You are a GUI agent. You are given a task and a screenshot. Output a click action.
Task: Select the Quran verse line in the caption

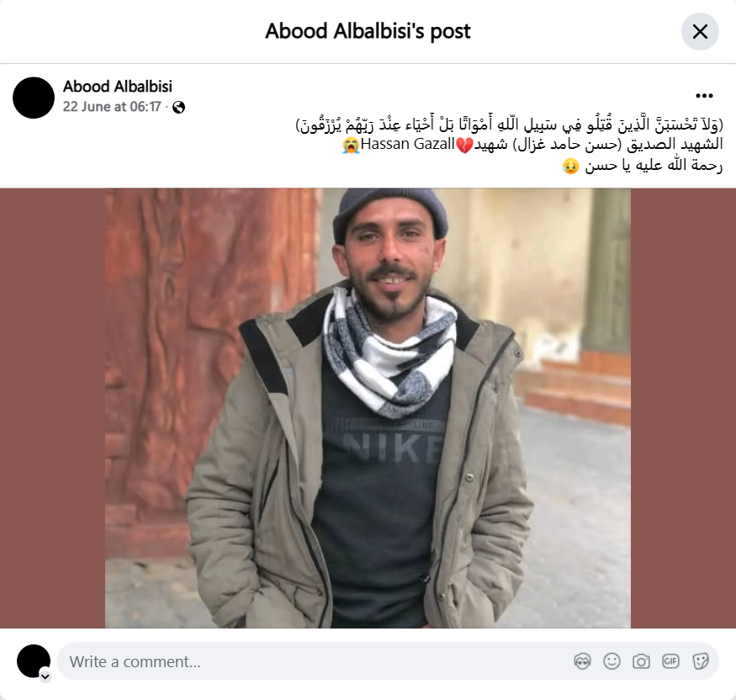[509, 125]
